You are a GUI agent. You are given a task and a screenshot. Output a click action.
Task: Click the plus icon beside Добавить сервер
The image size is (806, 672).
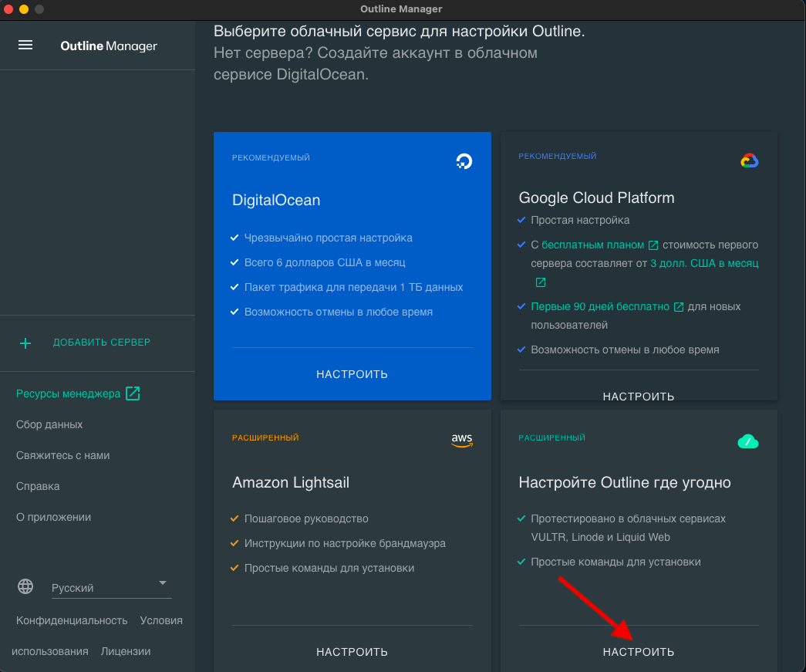pyautogui.click(x=25, y=343)
